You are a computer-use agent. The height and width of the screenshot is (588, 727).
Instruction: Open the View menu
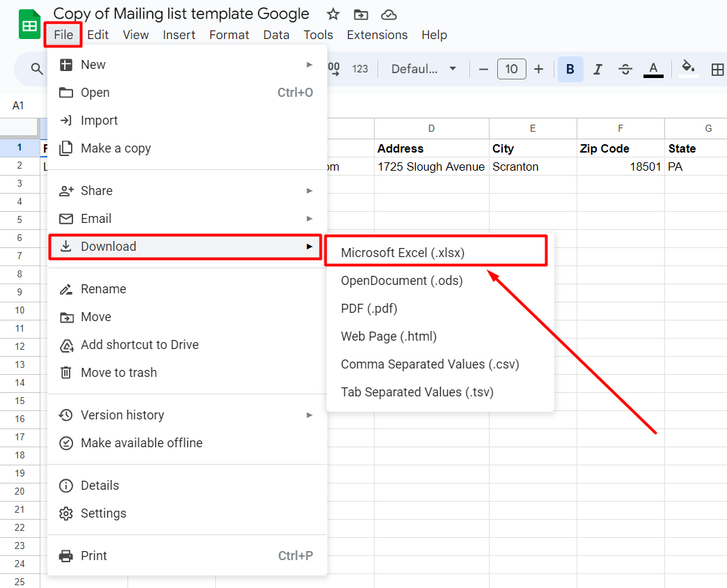(x=136, y=35)
